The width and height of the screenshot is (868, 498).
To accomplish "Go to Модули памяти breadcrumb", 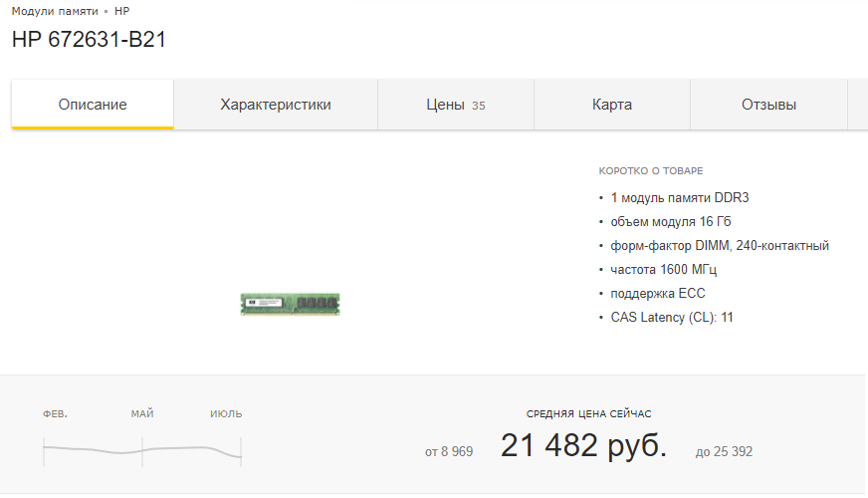I will click(x=55, y=11).
